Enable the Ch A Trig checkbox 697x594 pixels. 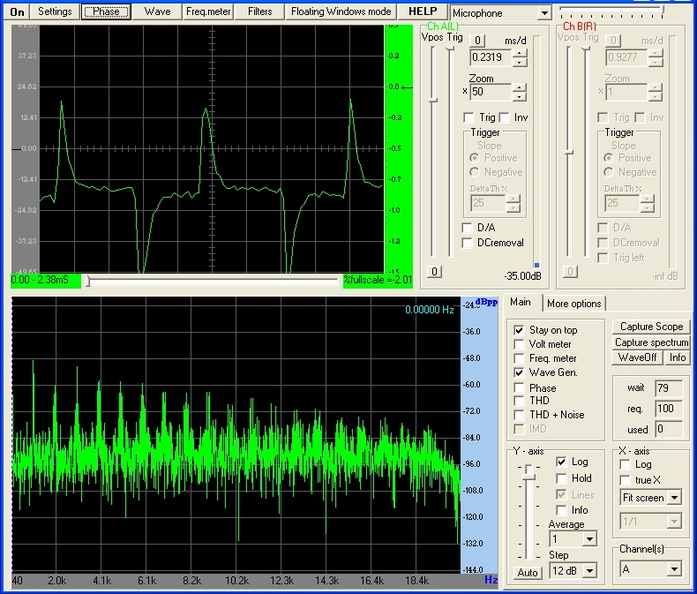tap(469, 118)
